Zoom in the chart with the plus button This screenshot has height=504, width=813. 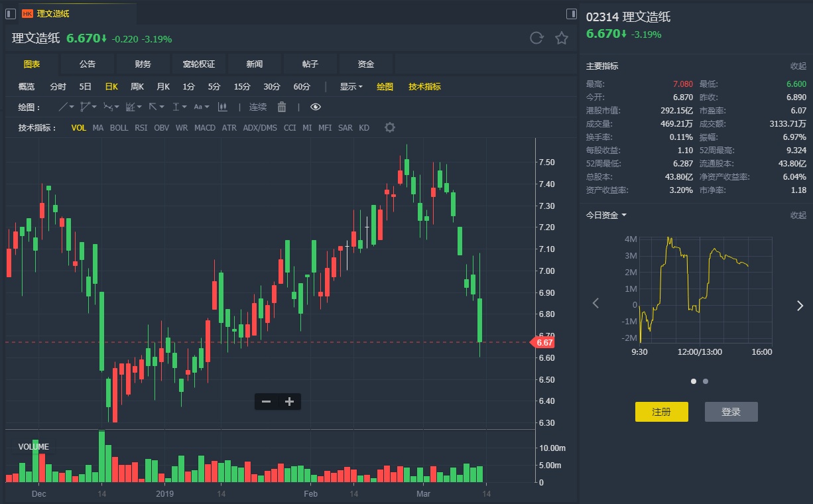point(289,401)
